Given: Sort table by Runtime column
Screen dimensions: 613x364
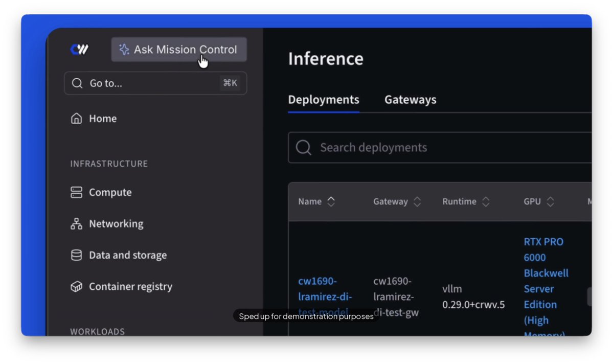Looking at the screenshot, I should pos(466,202).
